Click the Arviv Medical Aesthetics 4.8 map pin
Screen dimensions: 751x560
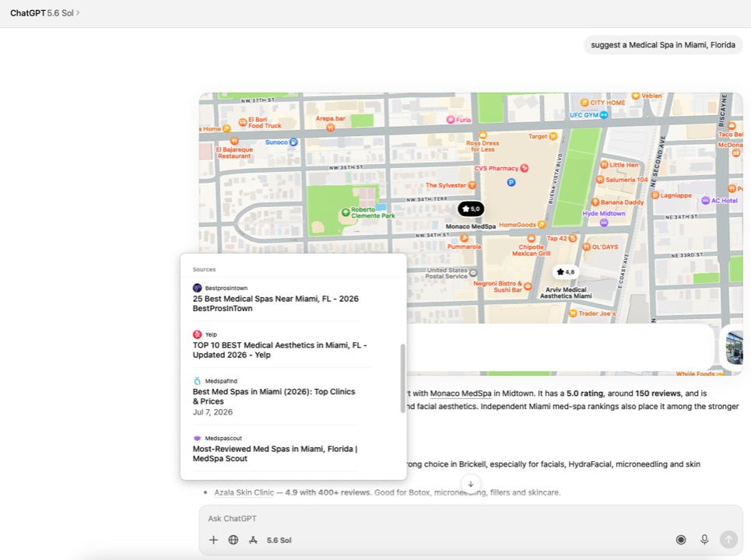[x=565, y=272]
